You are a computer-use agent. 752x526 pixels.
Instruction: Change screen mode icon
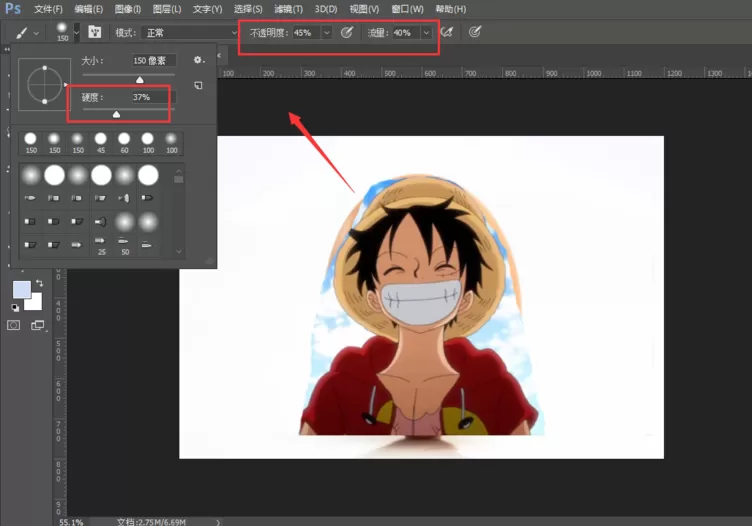pyautogui.click(x=37, y=326)
